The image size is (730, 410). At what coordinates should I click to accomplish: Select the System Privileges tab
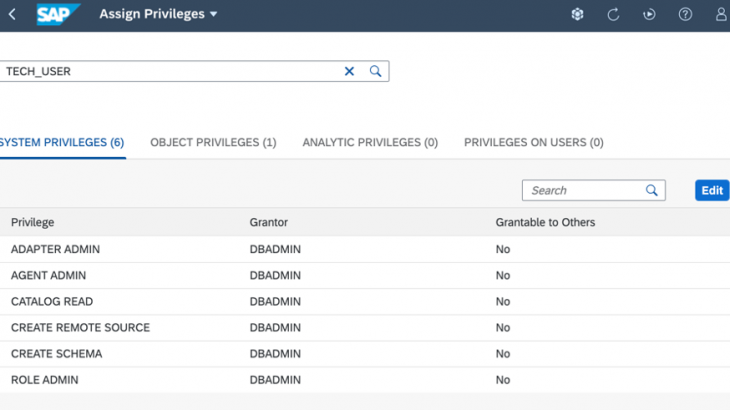point(61,143)
